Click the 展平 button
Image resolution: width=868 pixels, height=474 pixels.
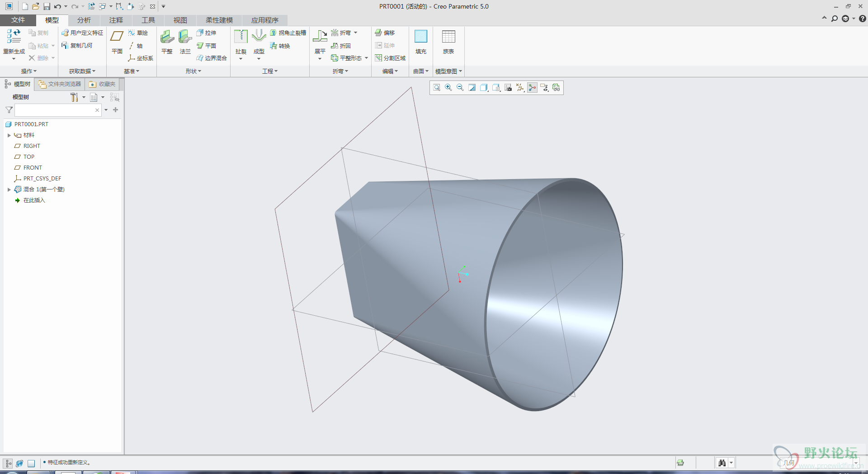click(x=320, y=44)
